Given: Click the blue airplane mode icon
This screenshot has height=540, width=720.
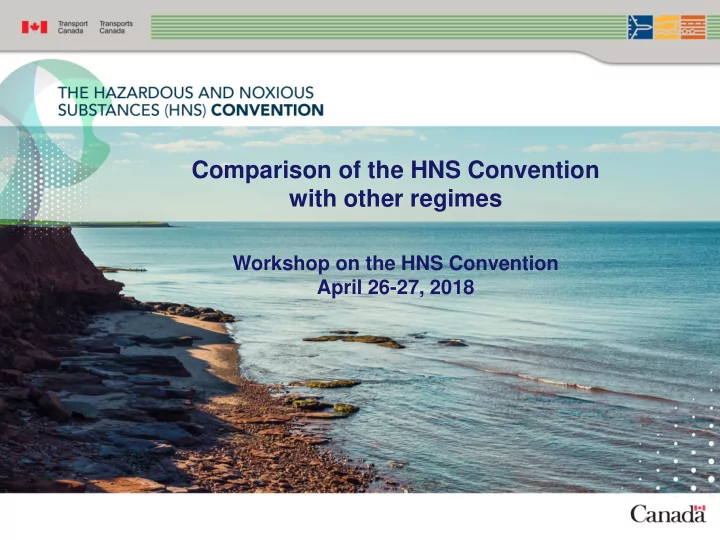Looking at the screenshot, I should pyautogui.click(x=640, y=27).
